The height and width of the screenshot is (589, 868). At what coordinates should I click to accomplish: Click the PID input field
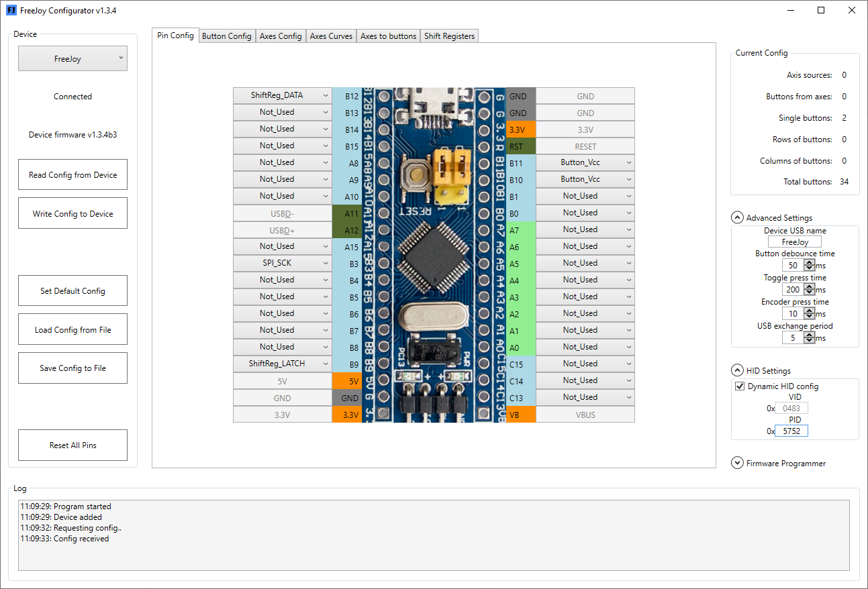pos(791,431)
